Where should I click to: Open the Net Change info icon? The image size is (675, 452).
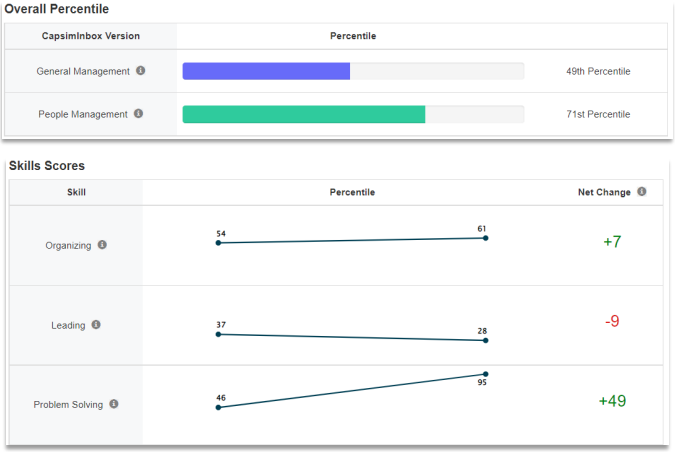pos(641,192)
